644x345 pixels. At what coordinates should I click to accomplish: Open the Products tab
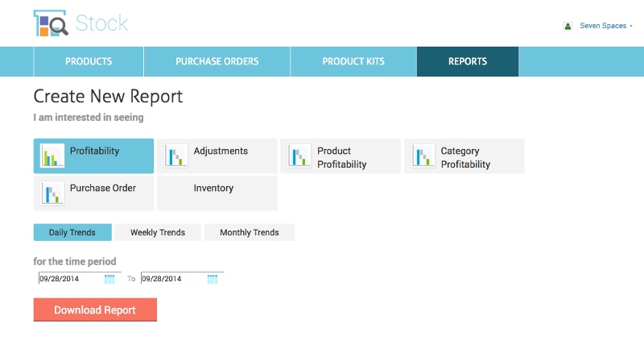coord(89,61)
